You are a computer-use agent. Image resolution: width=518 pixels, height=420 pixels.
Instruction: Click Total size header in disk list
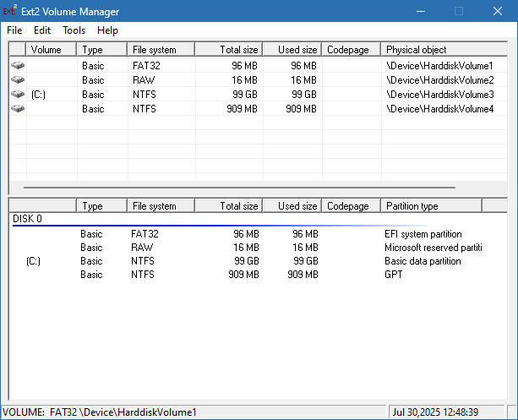click(229, 206)
